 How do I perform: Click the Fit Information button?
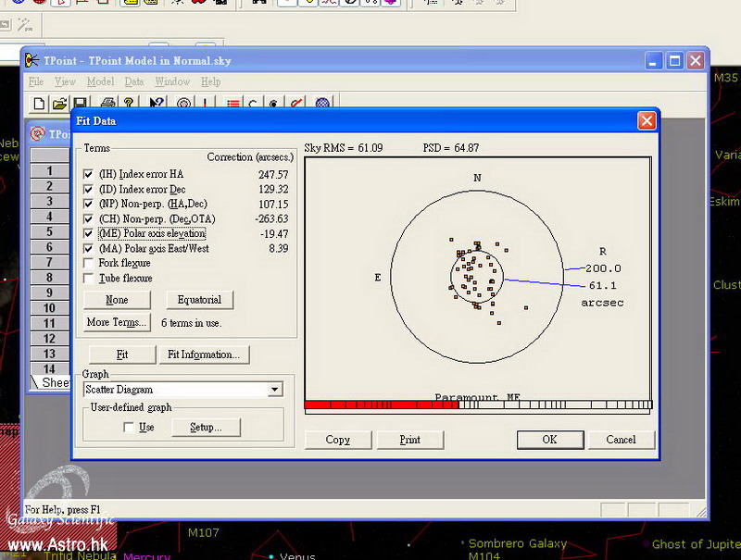coord(204,355)
